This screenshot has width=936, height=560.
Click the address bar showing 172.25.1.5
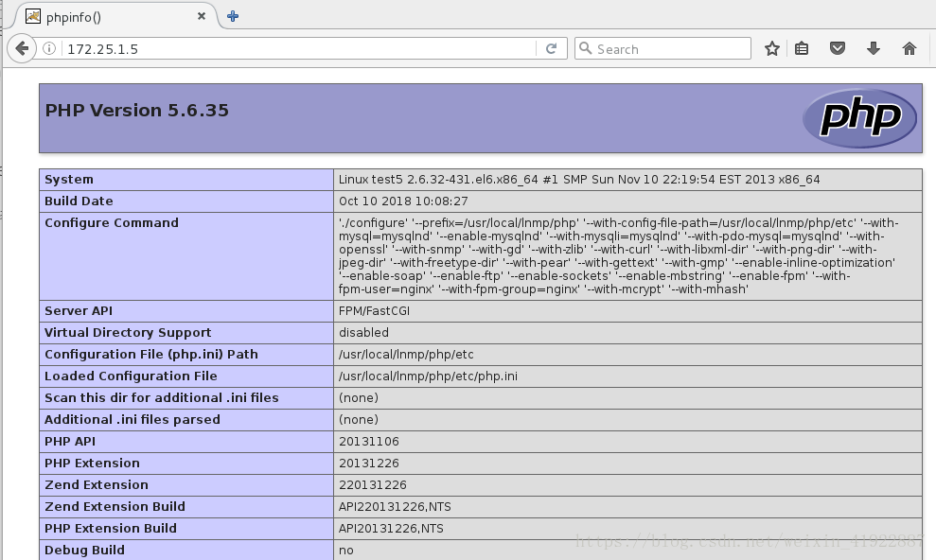coord(298,48)
